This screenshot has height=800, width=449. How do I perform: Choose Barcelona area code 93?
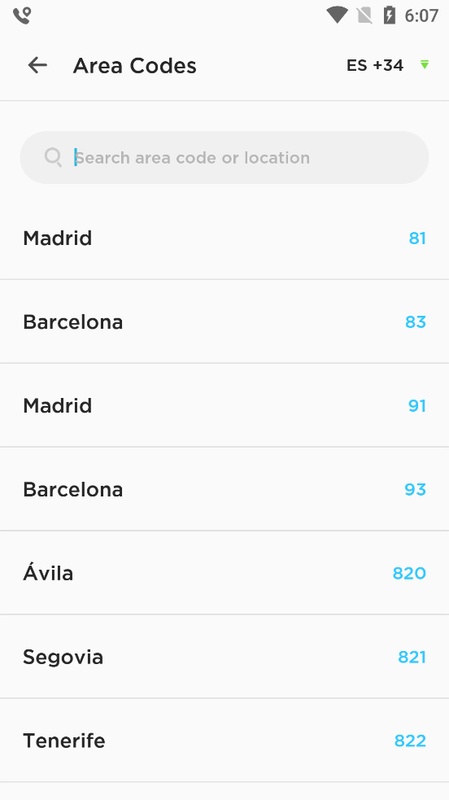coord(224,489)
